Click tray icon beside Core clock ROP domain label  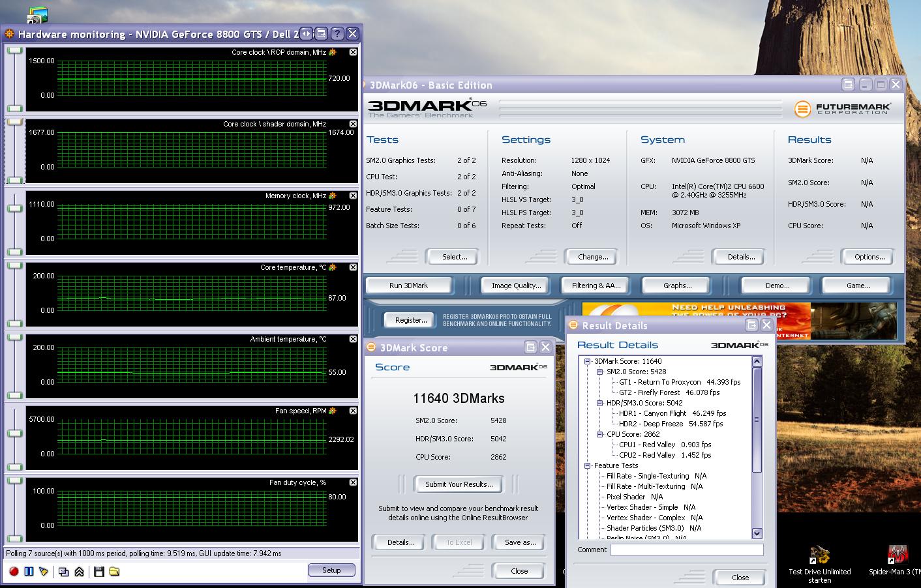point(333,52)
